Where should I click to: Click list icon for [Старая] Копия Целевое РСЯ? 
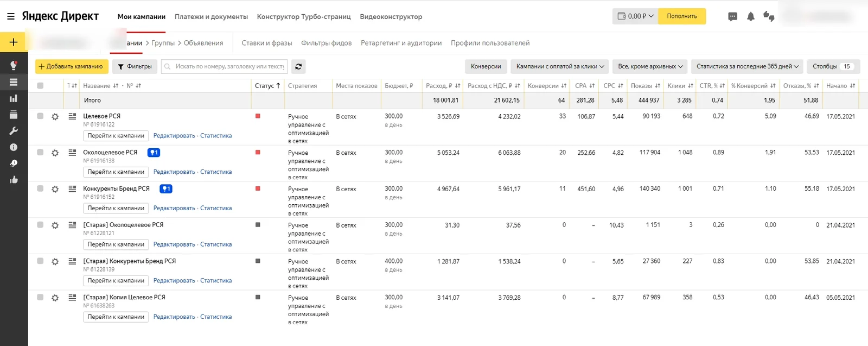click(x=72, y=298)
